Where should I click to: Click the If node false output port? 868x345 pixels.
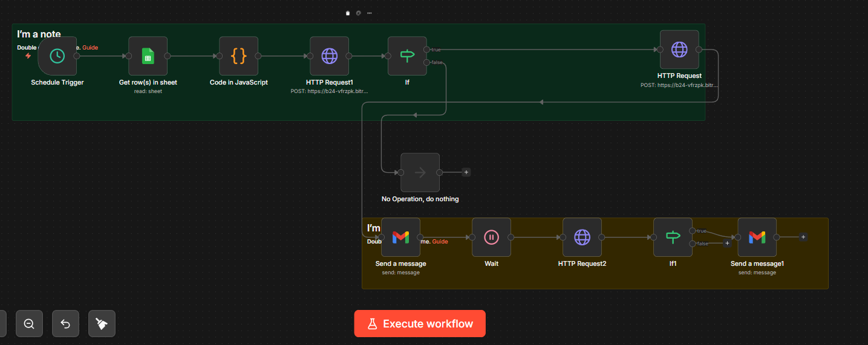[427, 62]
